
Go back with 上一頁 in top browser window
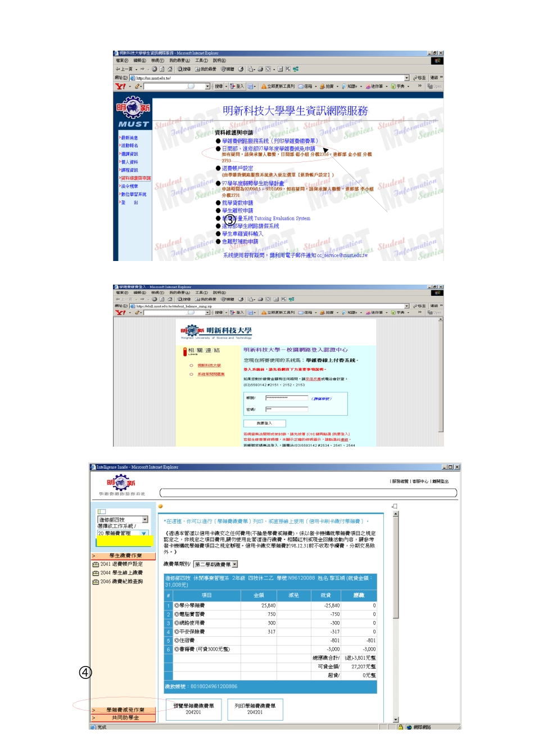(x=125, y=69)
